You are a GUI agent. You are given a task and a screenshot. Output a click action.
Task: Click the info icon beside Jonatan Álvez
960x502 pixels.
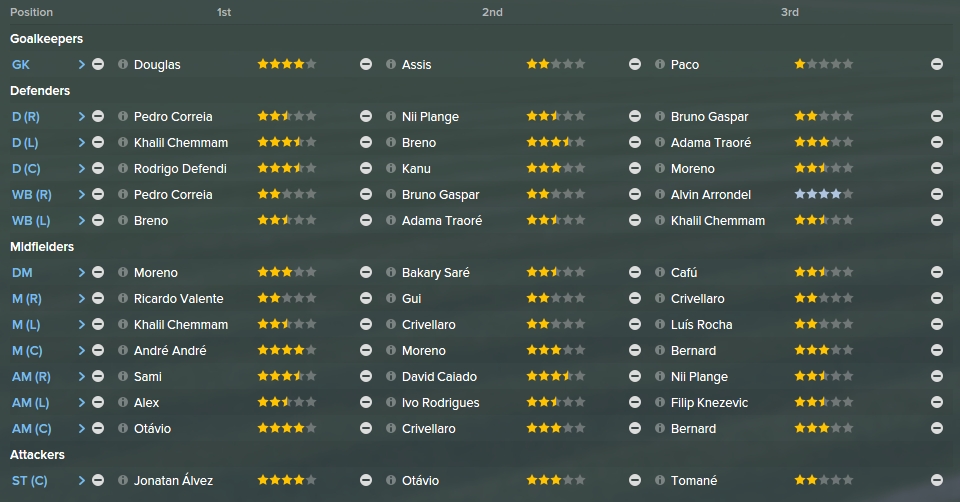click(x=122, y=481)
